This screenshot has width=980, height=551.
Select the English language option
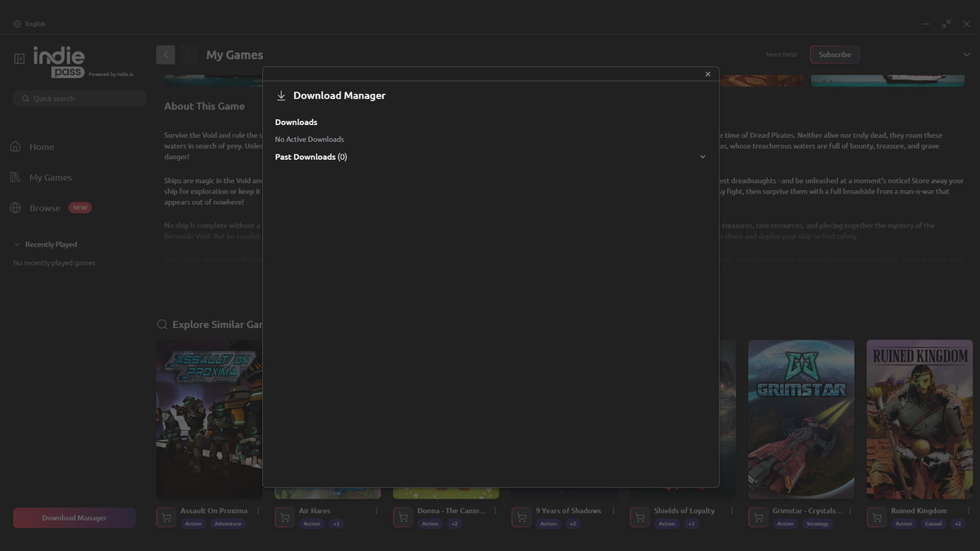pos(35,24)
